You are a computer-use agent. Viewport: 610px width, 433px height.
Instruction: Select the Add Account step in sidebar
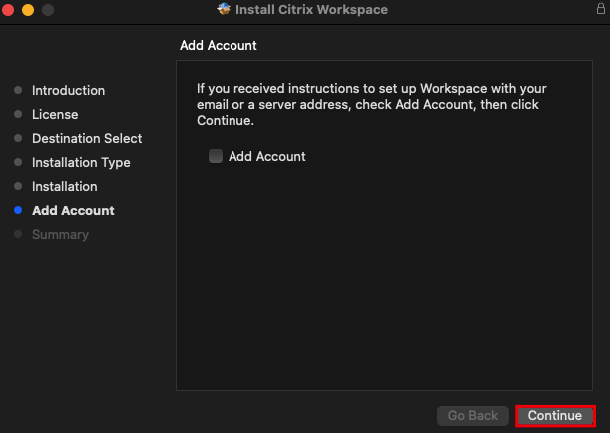tap(73, 210)
